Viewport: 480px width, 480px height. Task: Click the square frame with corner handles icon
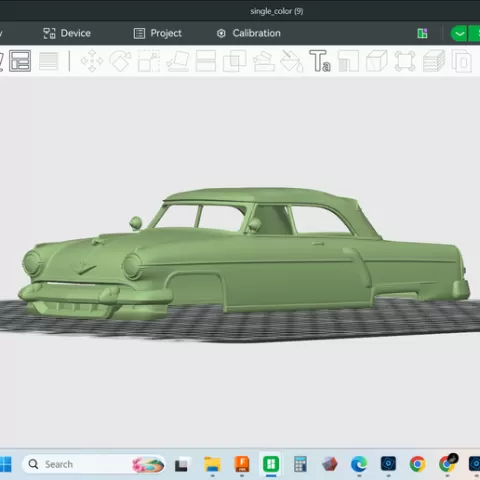coord(405,61)
